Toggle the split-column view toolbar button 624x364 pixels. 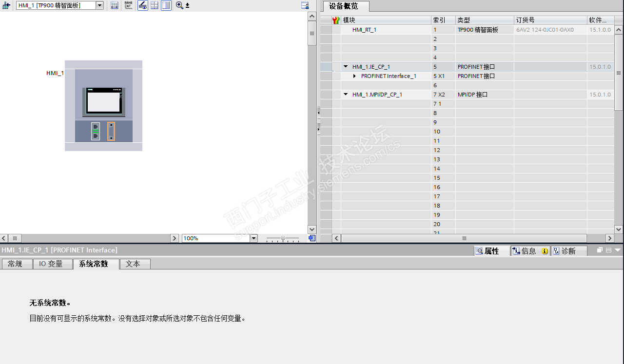(x=166, y=5)
